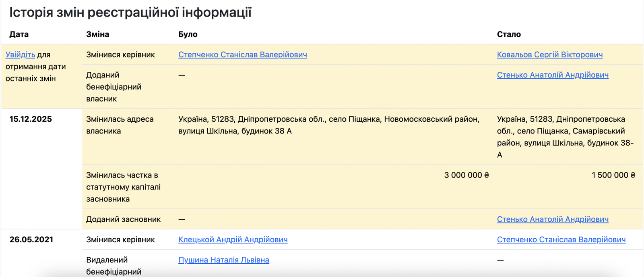This screenshot has height=277, width=644.
Task: Open Стенько link in Доданий засновник row
Action: pyautogui.click(x=552, y=219)
